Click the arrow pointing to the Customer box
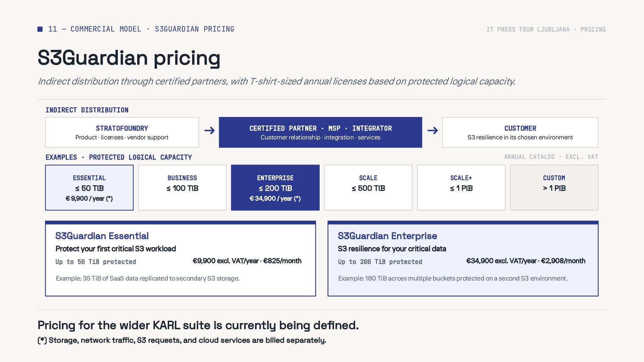The image size is (644, 362). (x=432, y=130)
